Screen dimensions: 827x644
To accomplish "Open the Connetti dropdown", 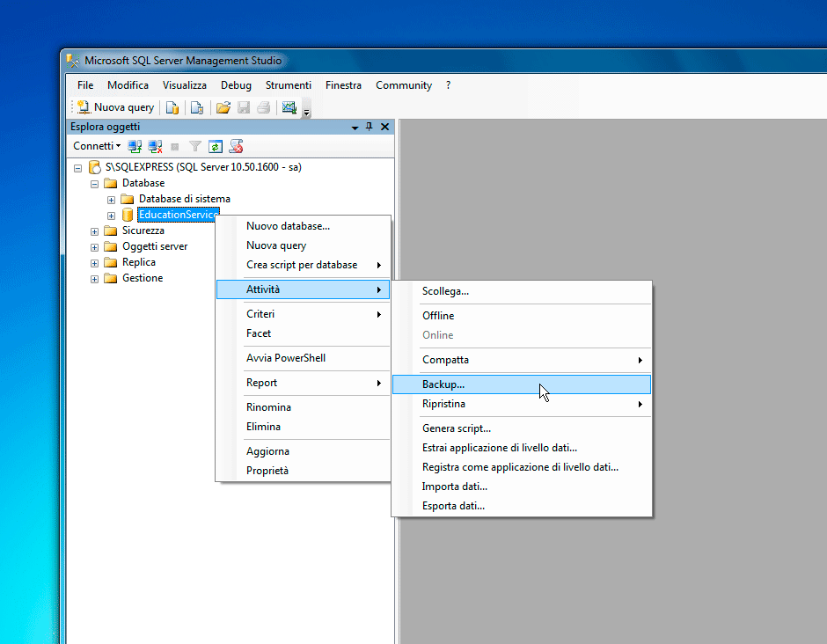I will coord(97,145).
